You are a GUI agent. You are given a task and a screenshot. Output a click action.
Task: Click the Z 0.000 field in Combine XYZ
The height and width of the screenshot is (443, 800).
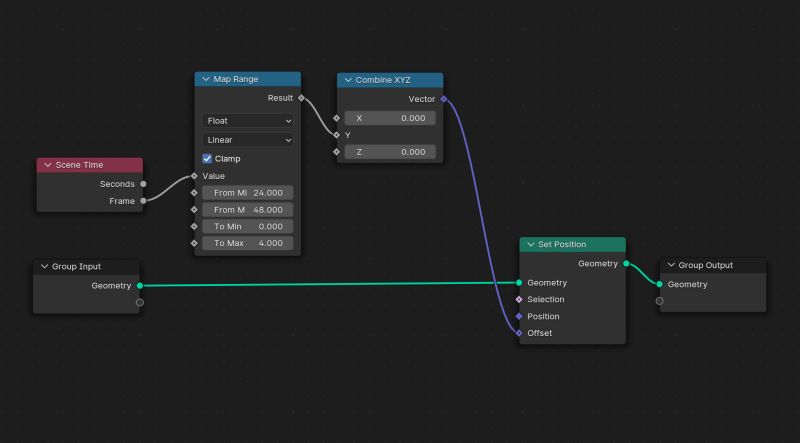pos(390,152)
